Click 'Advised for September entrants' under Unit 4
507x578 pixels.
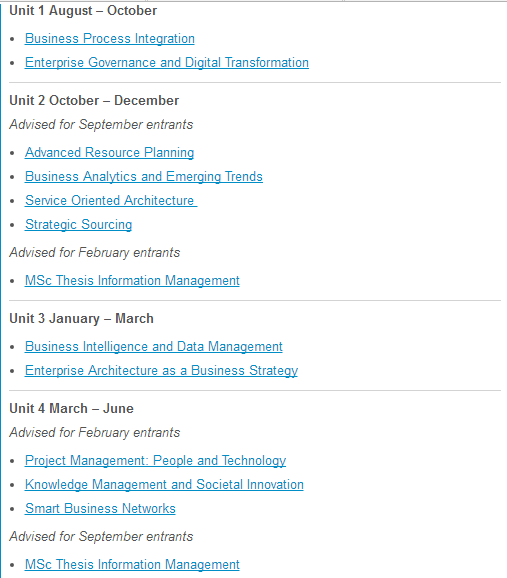[101, 536]
